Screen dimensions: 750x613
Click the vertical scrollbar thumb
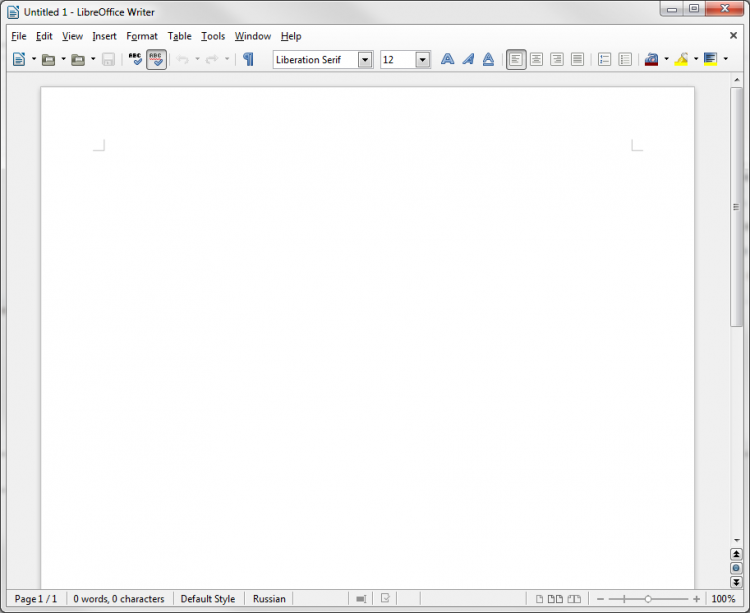pos(736,207)
